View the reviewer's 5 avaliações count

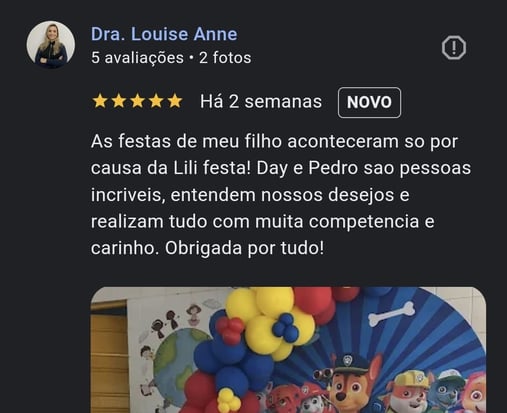coord(137,58)
